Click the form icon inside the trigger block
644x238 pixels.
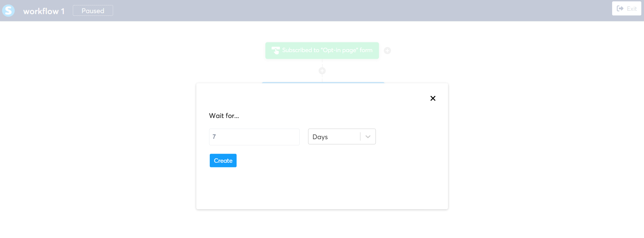click(276, 50)
